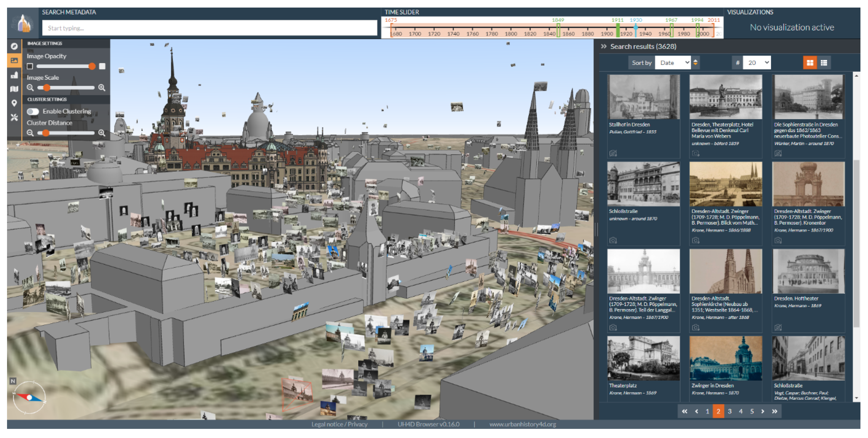Open the folded map panel icon
The image size is (868, 438).
pos(14,89)
